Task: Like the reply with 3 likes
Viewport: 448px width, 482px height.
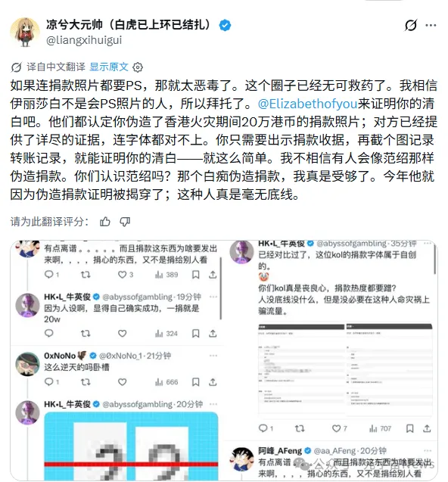Action: [x=122, y=274]
